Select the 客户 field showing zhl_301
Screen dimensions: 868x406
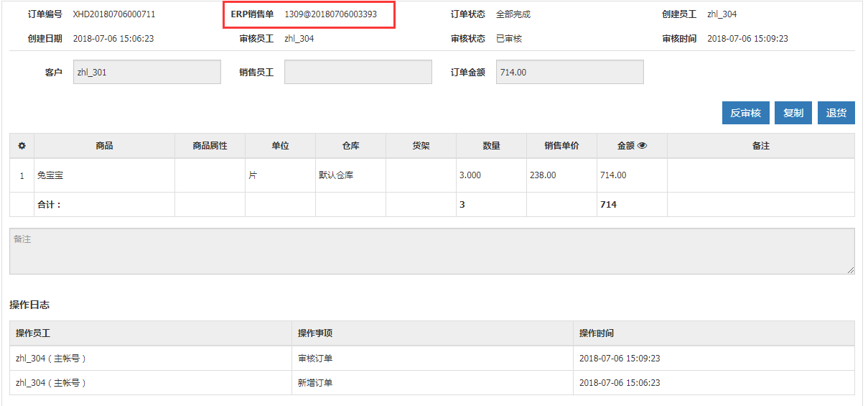coord(147,72)
